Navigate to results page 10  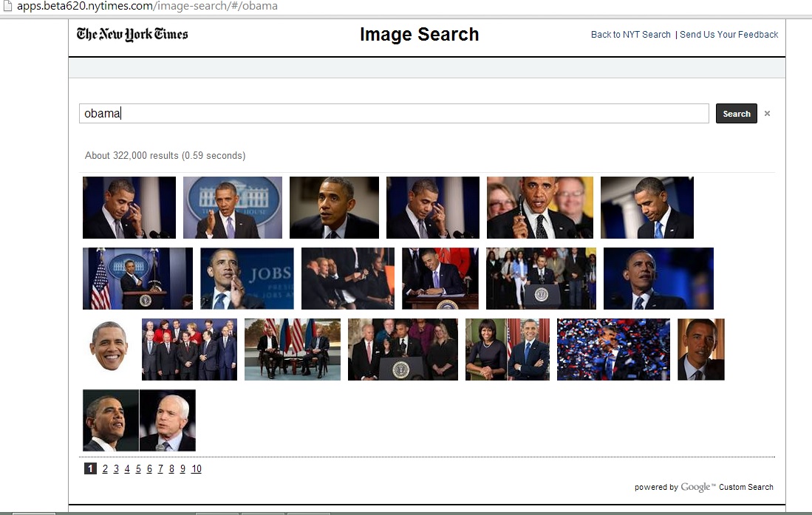pos(196,469)
